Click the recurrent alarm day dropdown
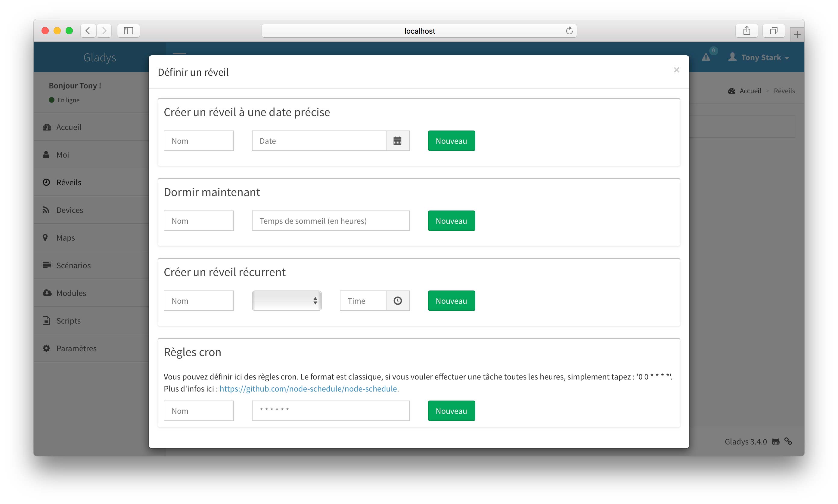Image resolution: width=838 pixels, height=504 pixels. tap(286, 300)
